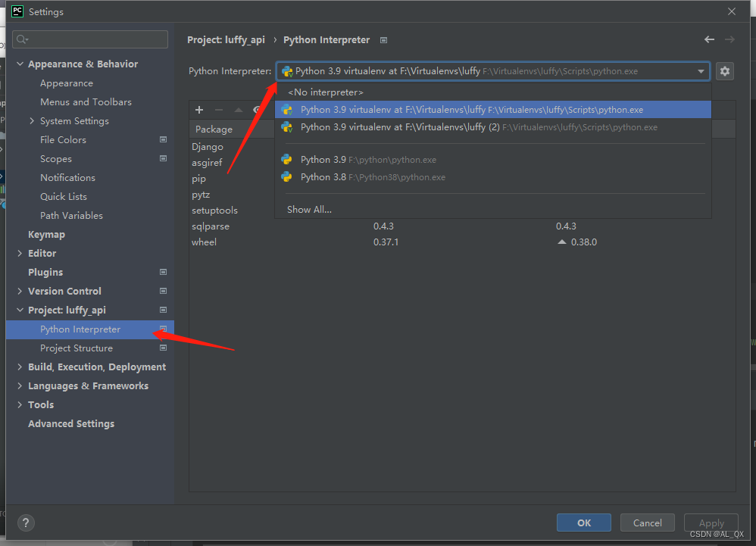Select the setuptools package row
Screen dimensions: 756x546
tap(214, 210)
